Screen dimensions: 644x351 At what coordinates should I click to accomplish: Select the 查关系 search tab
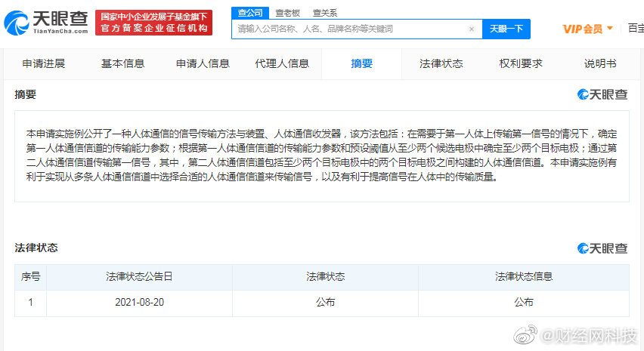pyautogui.click(x=325, y=13)
